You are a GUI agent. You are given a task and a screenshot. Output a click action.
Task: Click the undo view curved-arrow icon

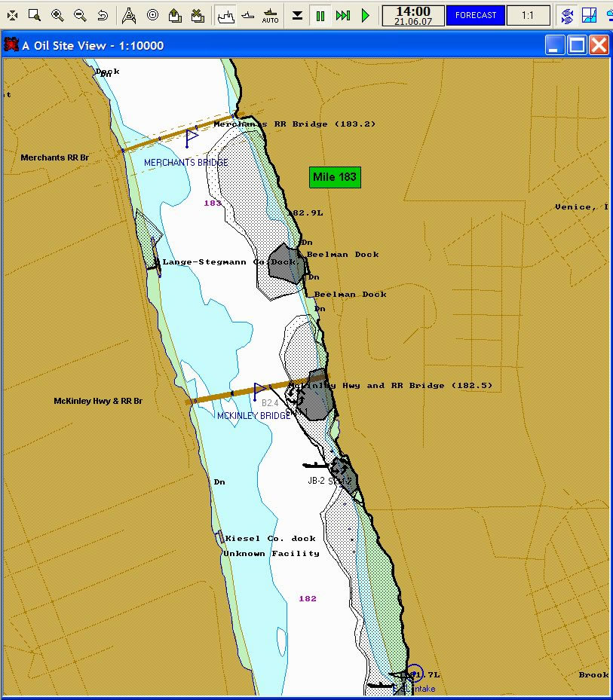[x=103, y=15]
